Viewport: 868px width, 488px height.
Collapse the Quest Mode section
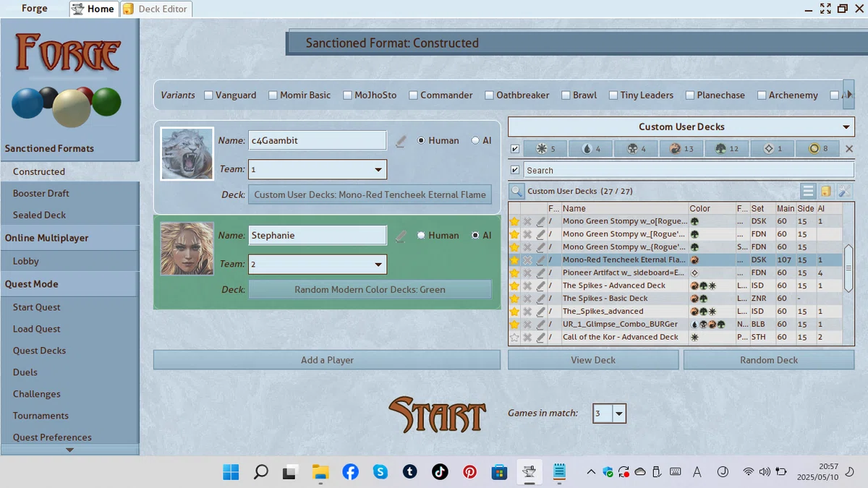(x=69, y=284)
